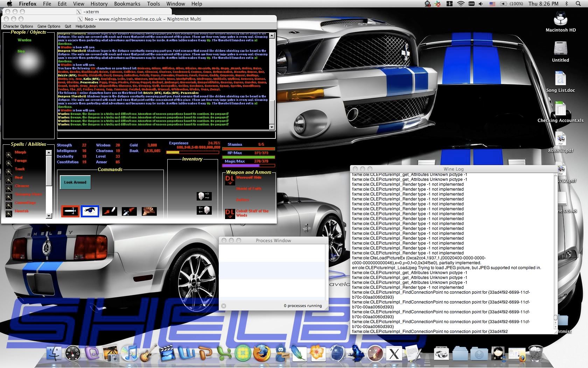Screen dimensions: 588x368
Task: Click the eye look command icon
Action: click(90, 211)
